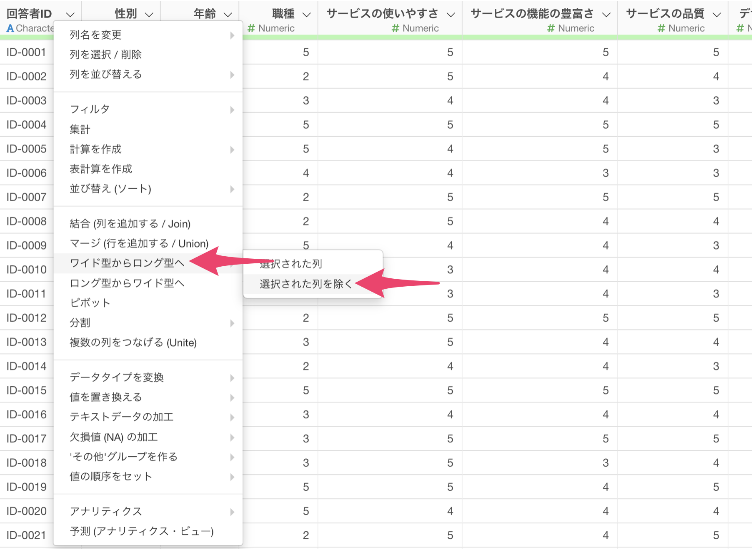
Task: Click the Numeric hash icon under サービスの使いやすさ
Action: tap(396, 28)
